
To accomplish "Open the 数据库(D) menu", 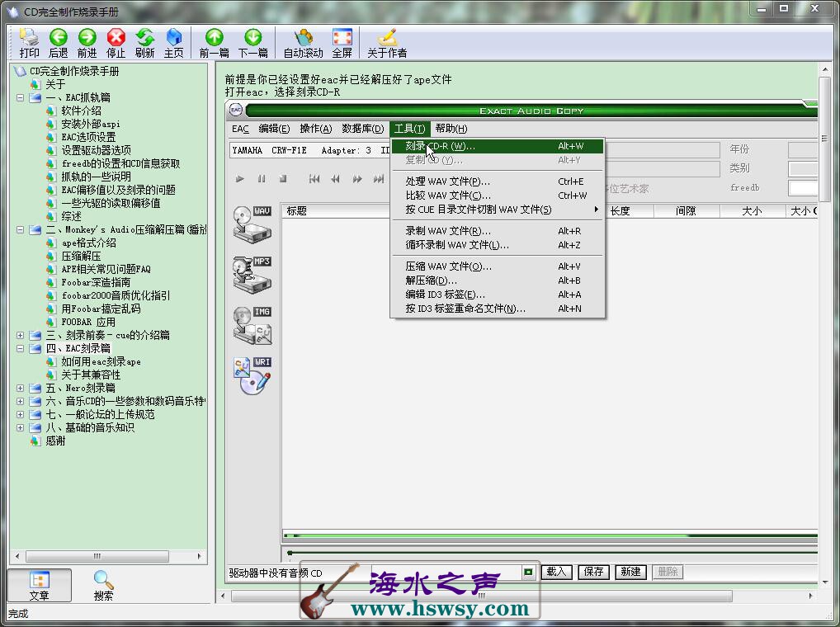I will tap(363, 129).
